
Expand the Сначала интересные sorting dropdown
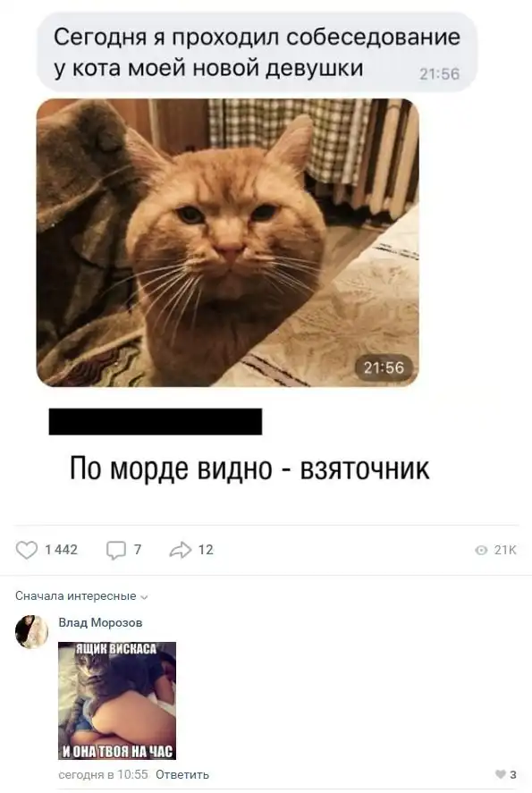[81, 596]
